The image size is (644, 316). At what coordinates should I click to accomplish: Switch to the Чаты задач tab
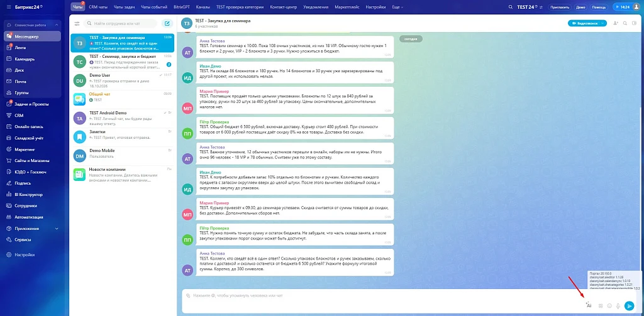pyautogui.click(x=125, y=7)
